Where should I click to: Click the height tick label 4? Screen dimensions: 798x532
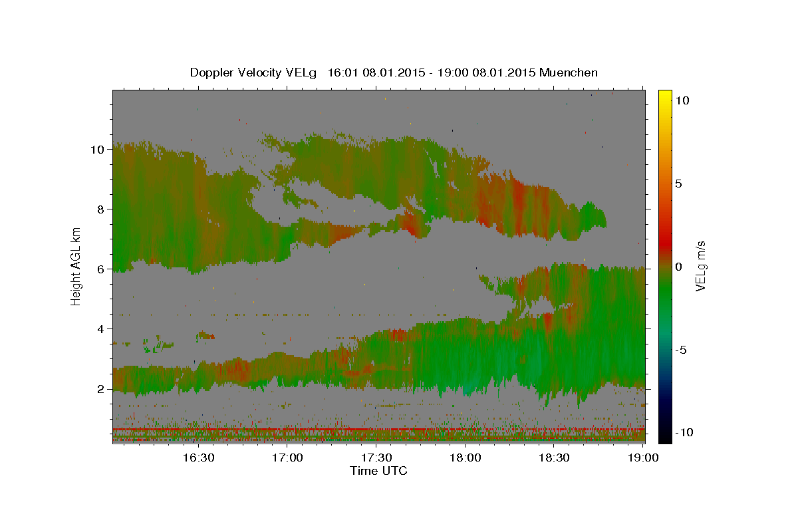100,329
